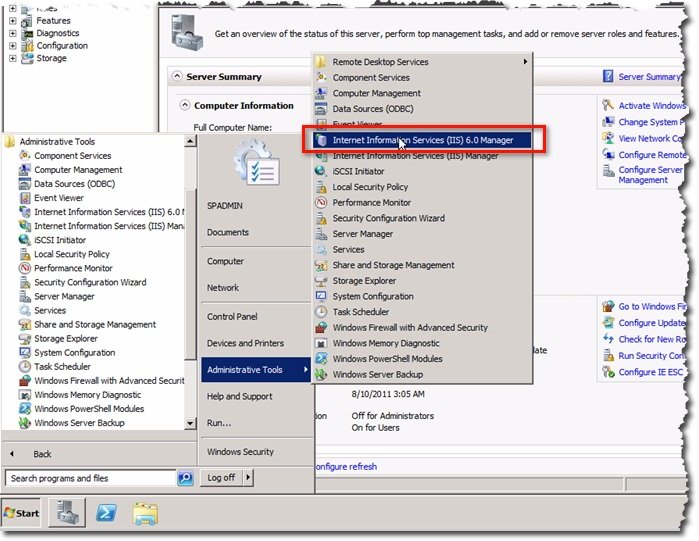
Task: Click Go to Windows Firewall icon
Action: (608, 306)
